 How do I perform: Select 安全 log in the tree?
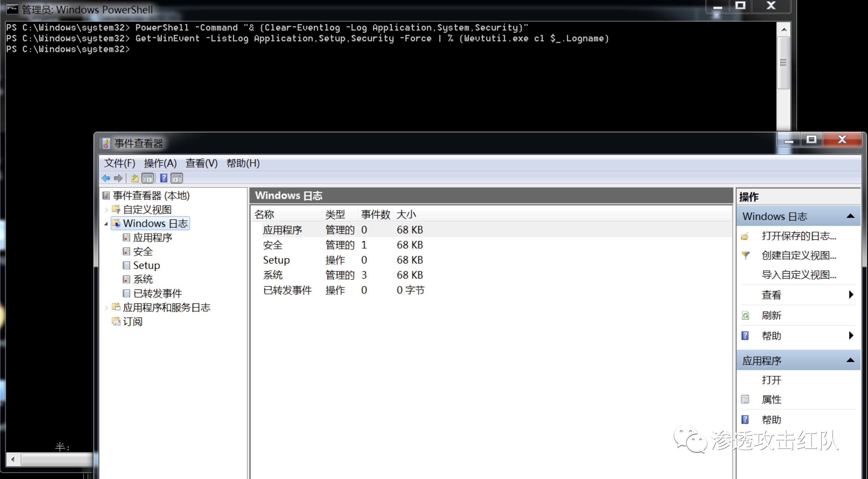tap(143, 251)
